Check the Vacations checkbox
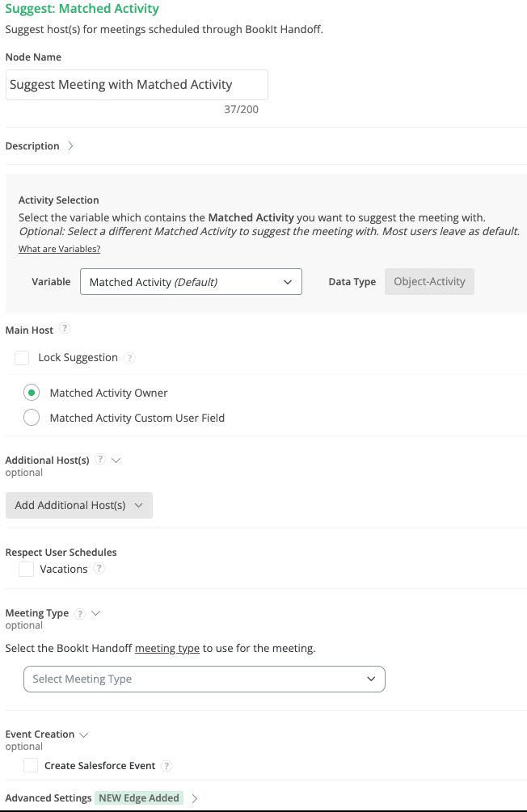Image resolution: width=527 pixels, height=812 pixels. tap(27, 569)
